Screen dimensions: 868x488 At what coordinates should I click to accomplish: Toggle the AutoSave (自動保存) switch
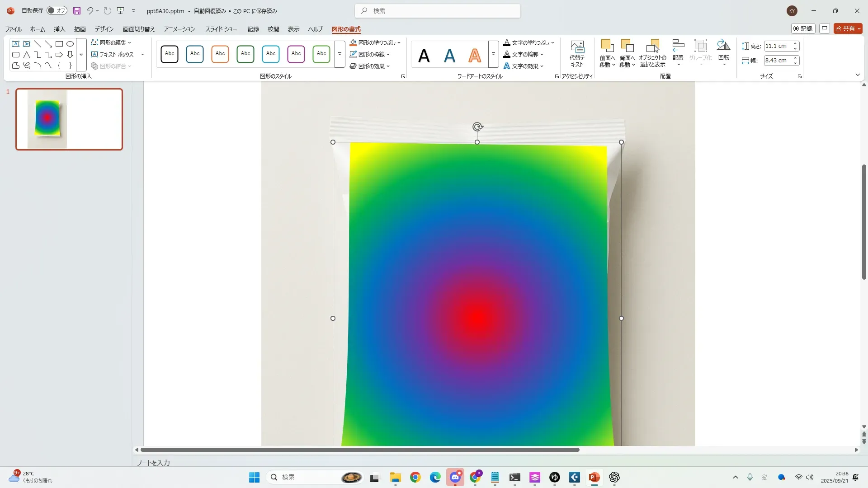tap(57, 11)
